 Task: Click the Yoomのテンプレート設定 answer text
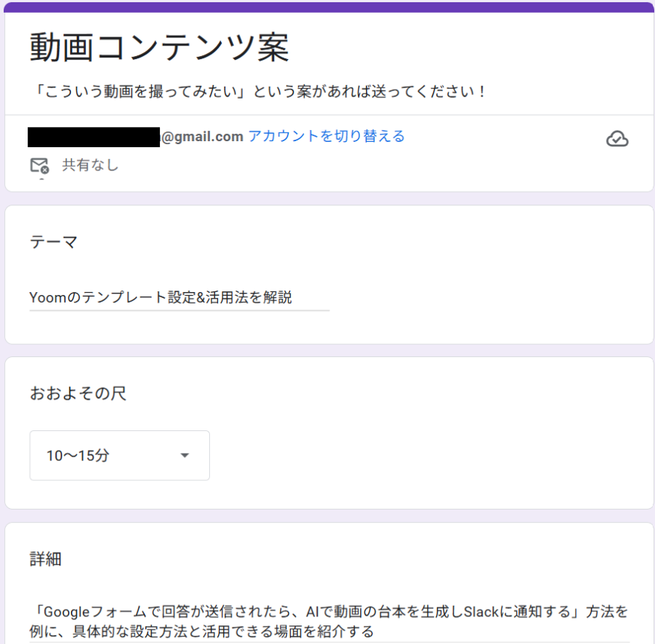point(161,297)
